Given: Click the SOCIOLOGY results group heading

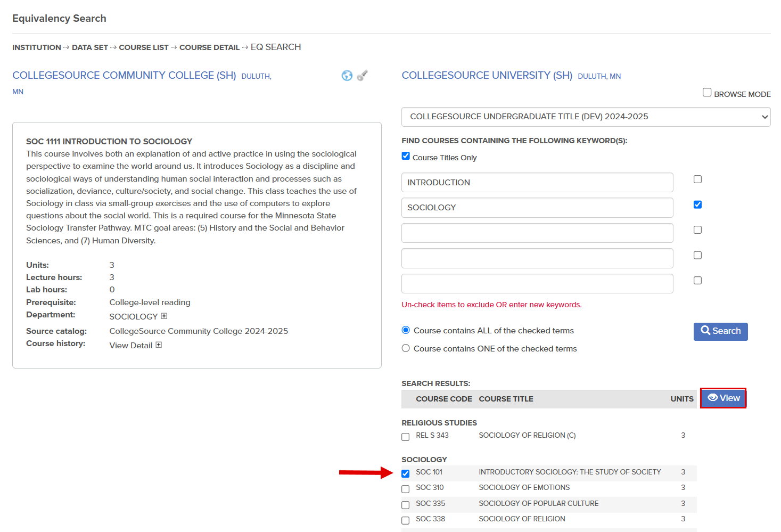Looking at the screenshot, I should [424, 460].
